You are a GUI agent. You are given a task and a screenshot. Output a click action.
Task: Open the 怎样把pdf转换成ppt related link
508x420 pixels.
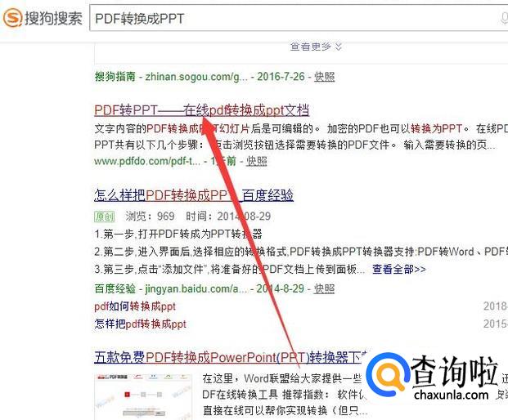(140, 324)
